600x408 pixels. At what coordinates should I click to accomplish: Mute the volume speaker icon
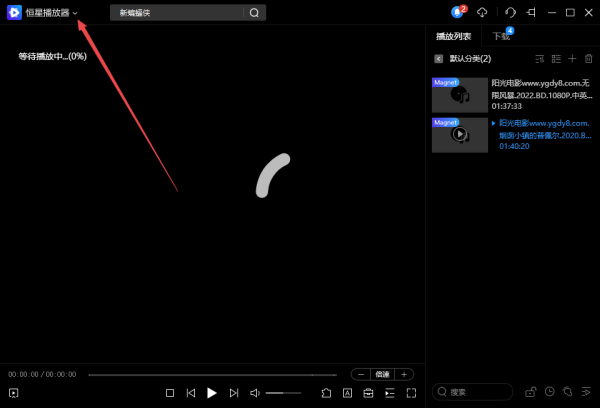click(x=254, y=393)
